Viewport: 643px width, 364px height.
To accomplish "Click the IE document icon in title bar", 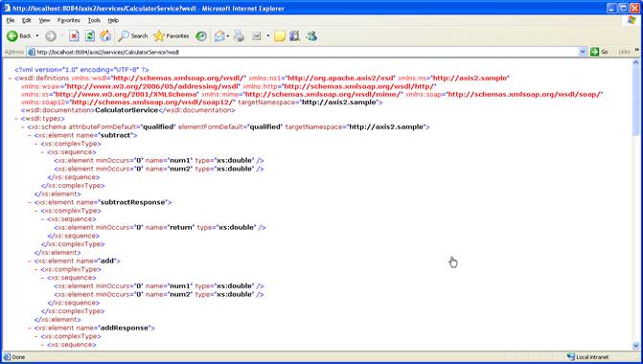I will click(x=7, y=8).
